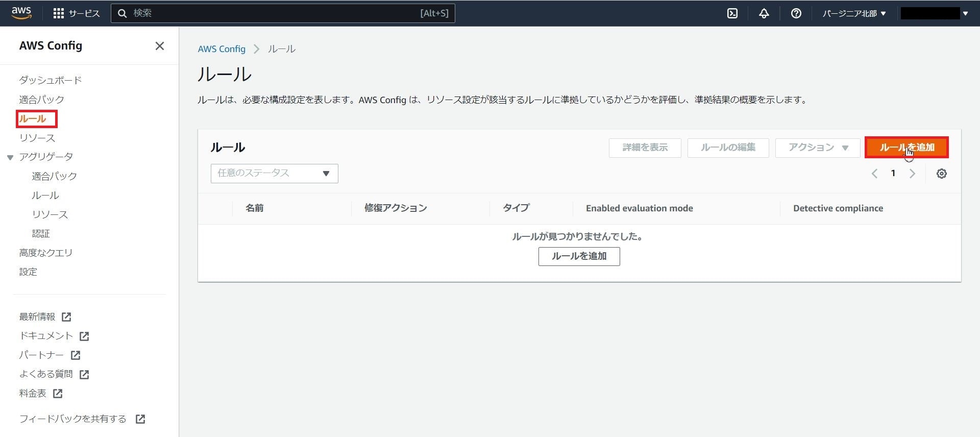Select top-level ルール in sidebar

(x=33, y=119)
